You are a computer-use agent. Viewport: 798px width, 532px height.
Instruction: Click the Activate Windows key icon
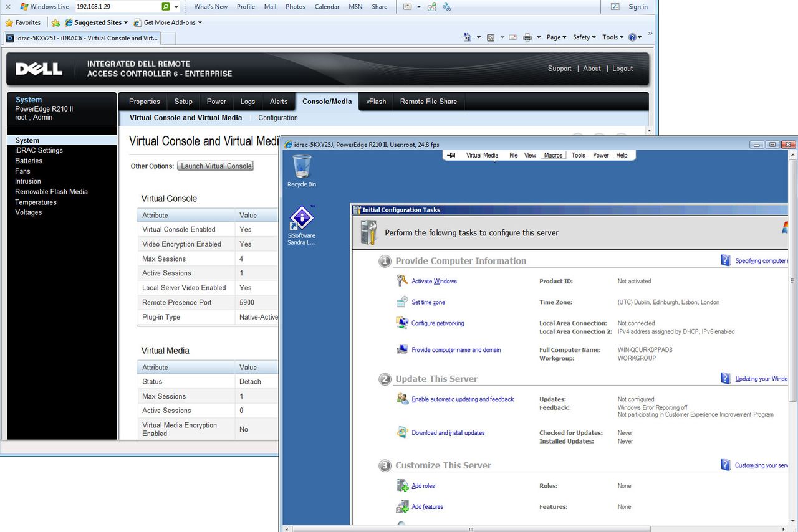(402, 281)
